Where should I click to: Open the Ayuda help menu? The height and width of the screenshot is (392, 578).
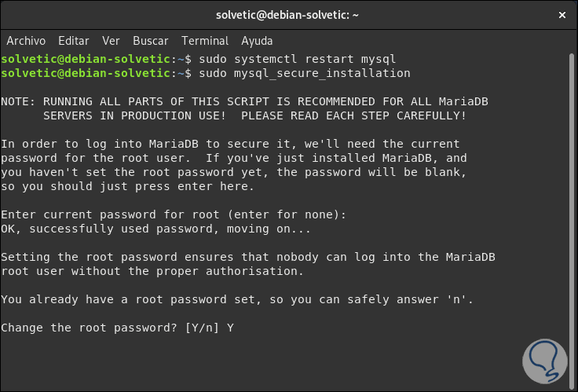pos(258,40)
